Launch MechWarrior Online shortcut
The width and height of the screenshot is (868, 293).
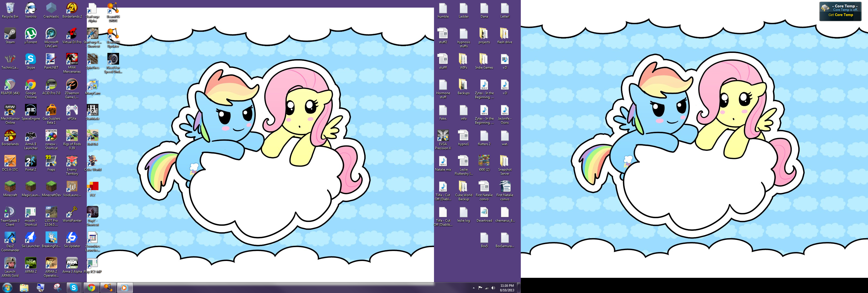pos(10,114)
